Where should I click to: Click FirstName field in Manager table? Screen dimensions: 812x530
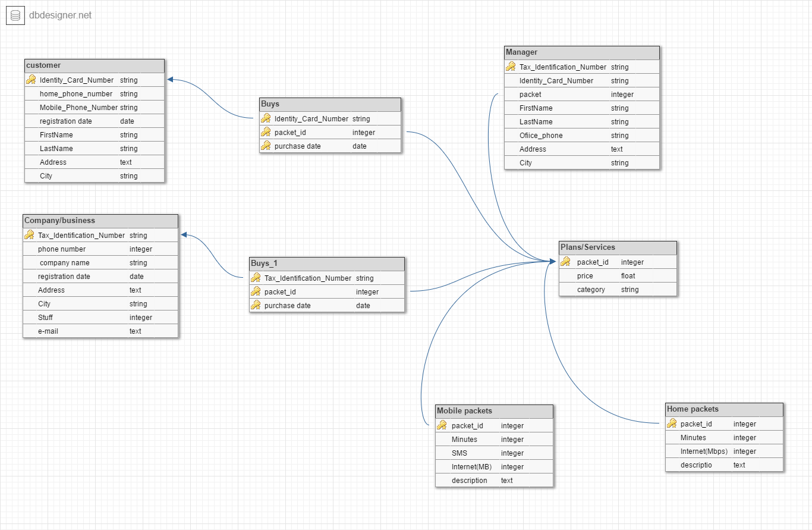click(582, 108)
